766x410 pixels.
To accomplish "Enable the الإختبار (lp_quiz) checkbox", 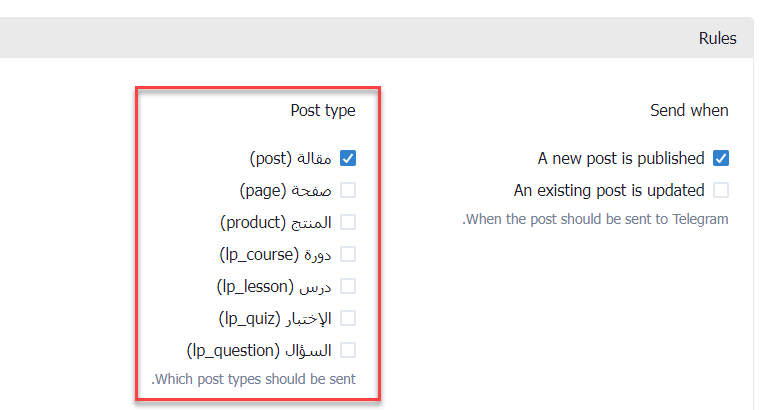I will tap(348, 318).
